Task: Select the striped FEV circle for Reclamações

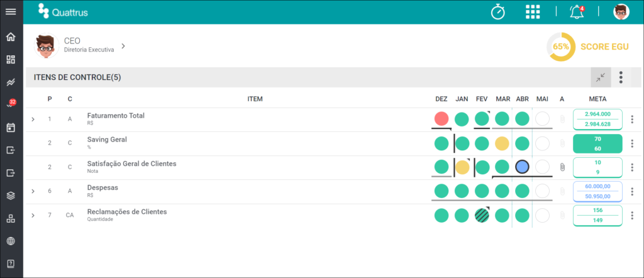Action: (482, 215)
